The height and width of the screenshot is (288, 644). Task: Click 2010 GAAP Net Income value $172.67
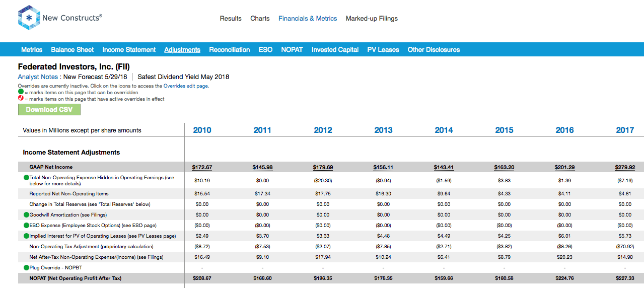click(202, 167)
